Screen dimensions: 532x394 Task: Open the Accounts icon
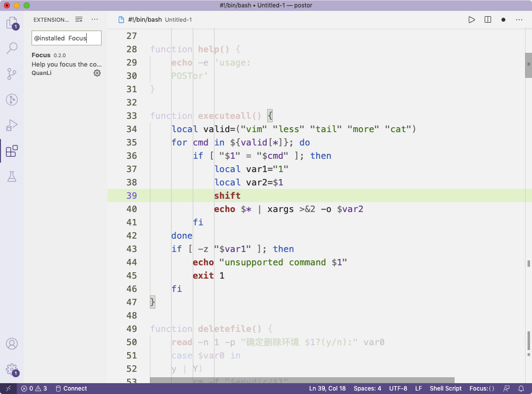pyautogui.click(x=12, y=344)
